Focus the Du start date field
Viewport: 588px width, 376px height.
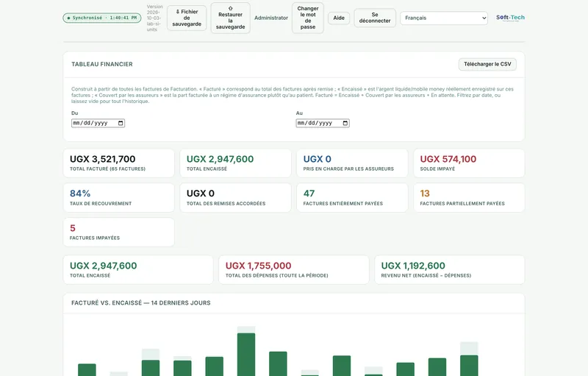98,123
